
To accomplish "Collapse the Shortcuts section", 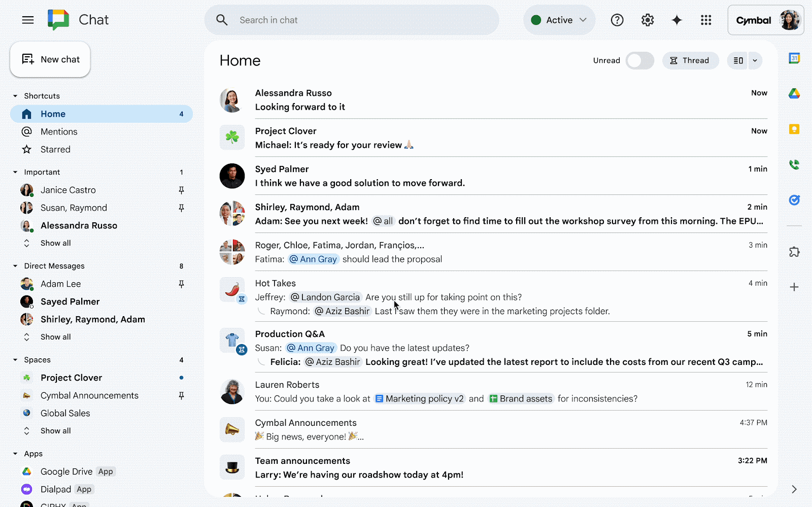I will (15, 96).
